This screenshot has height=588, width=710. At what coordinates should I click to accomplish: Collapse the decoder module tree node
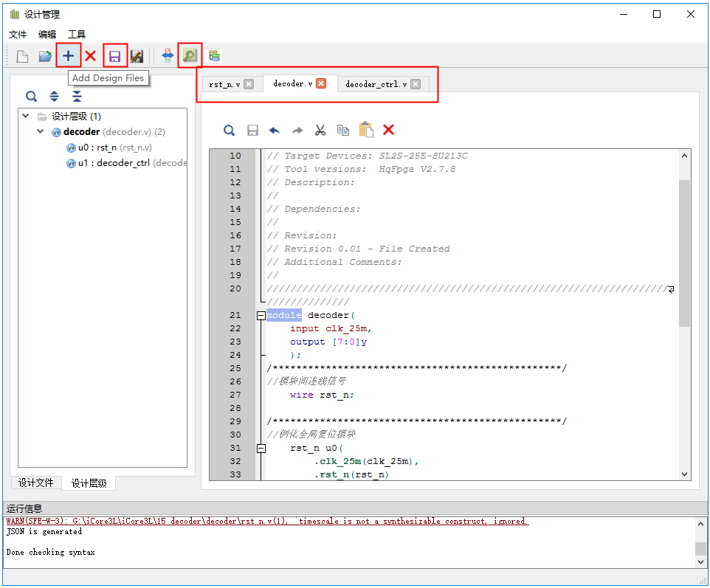coord(41,132)
